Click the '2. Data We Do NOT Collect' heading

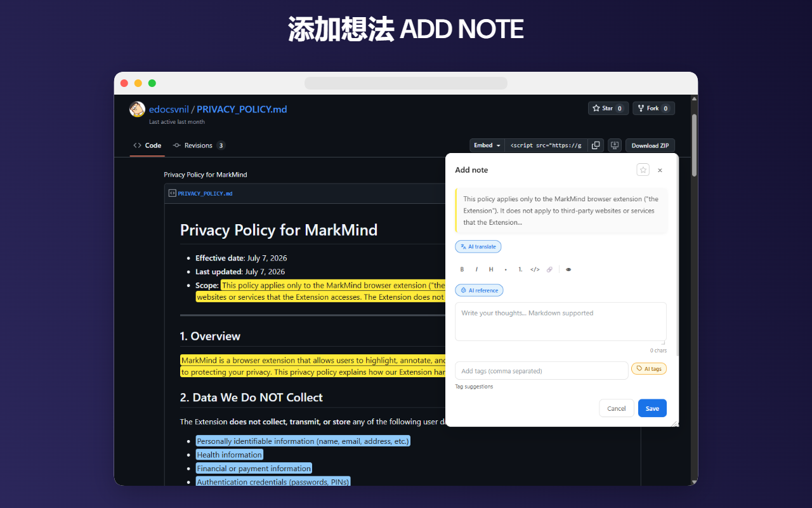click(251, 398)
